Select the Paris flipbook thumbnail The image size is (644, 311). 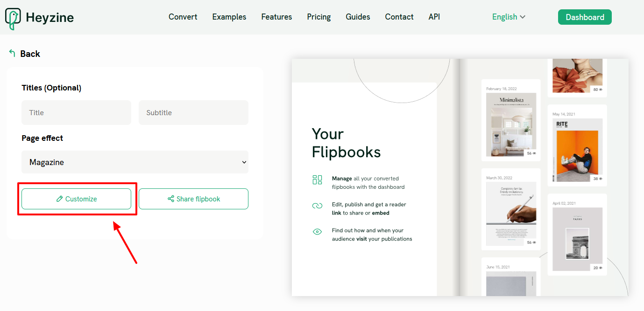(x=577, y=239)
